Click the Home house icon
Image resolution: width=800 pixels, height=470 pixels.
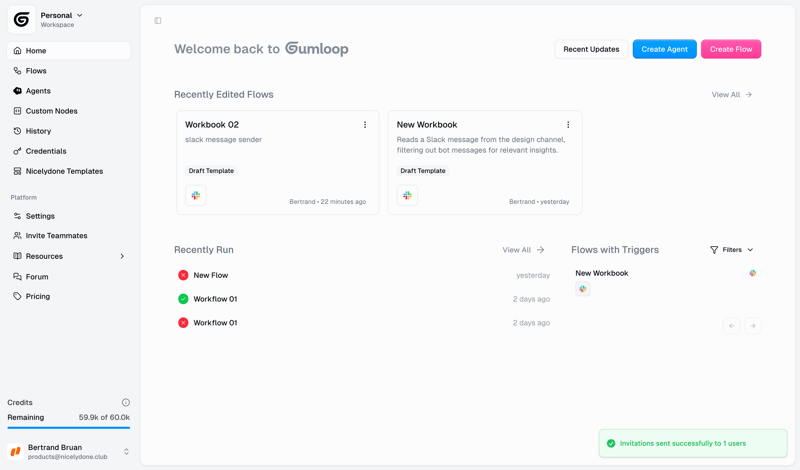coord(17,51)
